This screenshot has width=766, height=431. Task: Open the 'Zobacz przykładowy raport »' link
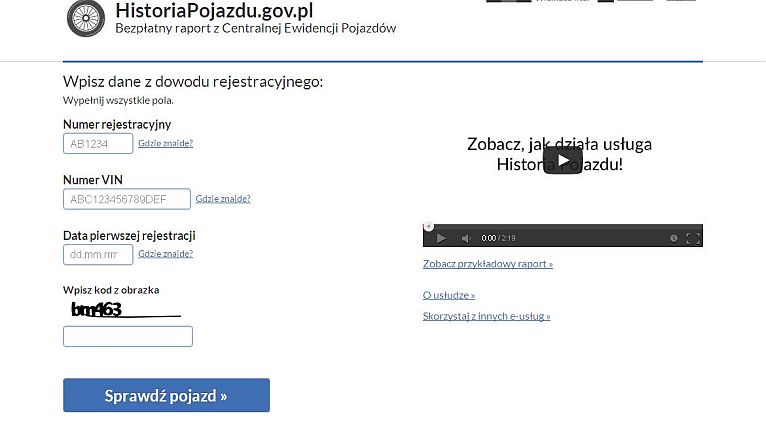click(x=487, y=264)
